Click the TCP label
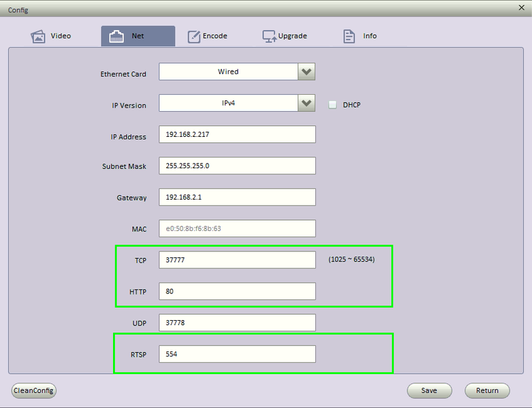The width and height of the screenshot is (532, 408). click(x=140, y=260)
